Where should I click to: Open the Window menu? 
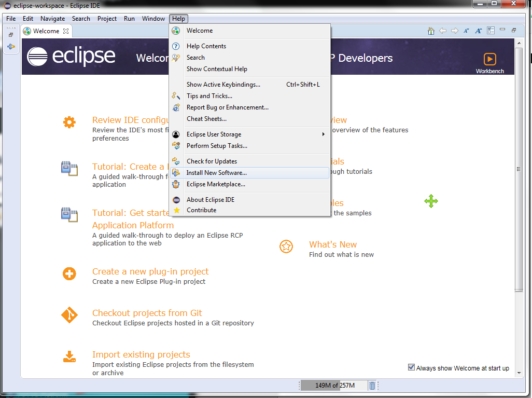[x=153, y=19]
